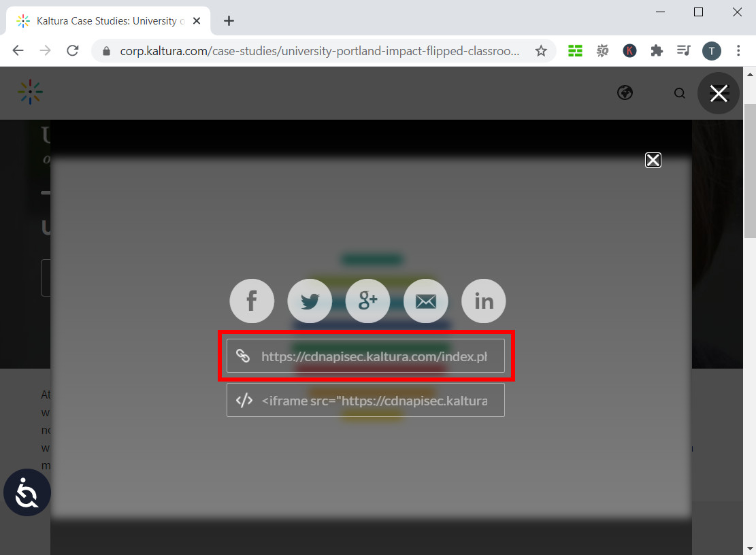The height and width of the screenshot is (555, 756).
Task: Open the gear-shaped extension icon
Action: click(x=602, y=50)
